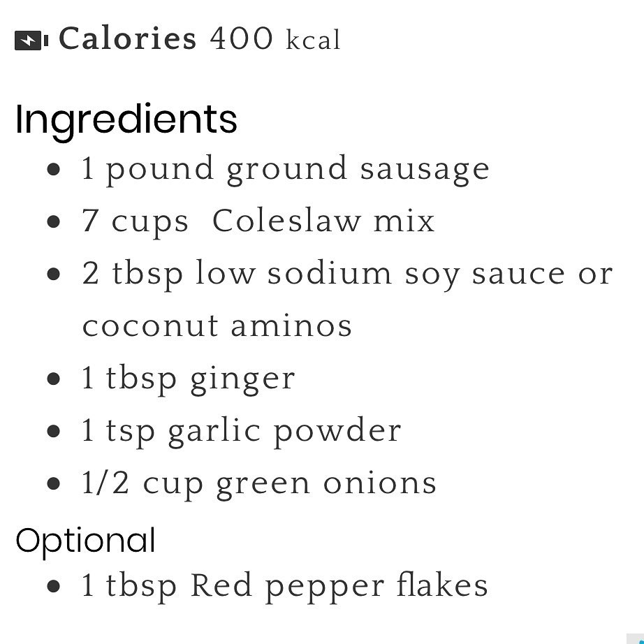Click the coconut aminos text
The image size is (644, 644).
tap(217, 326)
